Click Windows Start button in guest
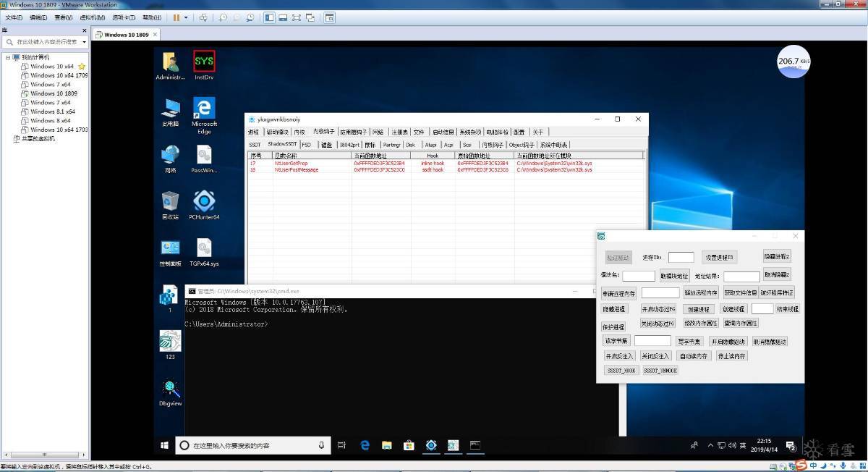The image size is (868, 472). 164,445
